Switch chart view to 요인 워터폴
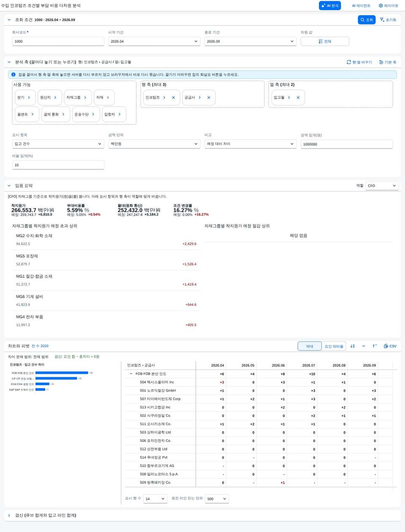405x532 pixels. click(334, 346)
